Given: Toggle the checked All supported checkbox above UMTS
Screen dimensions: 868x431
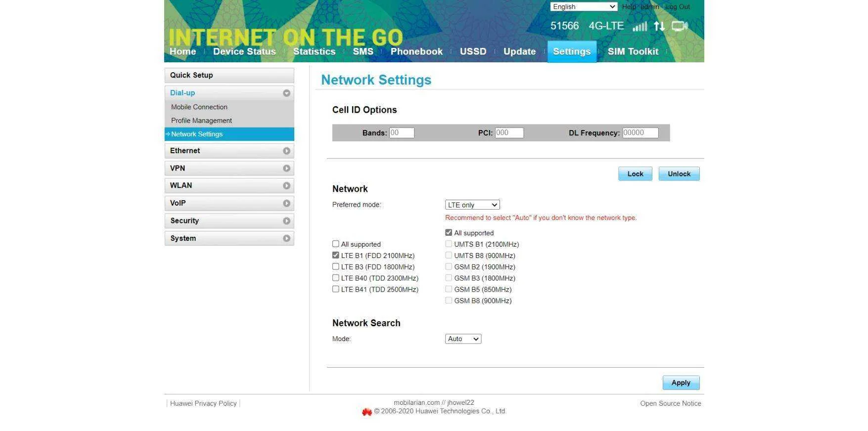Looking at the screenshot, I should 449,232.
